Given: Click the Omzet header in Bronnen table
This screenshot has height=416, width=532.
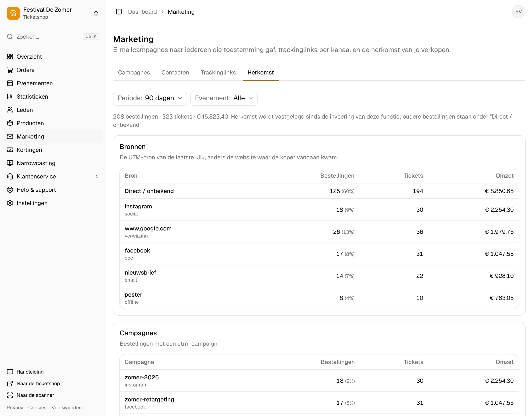Looking at the screenshot, I should 505,176.
